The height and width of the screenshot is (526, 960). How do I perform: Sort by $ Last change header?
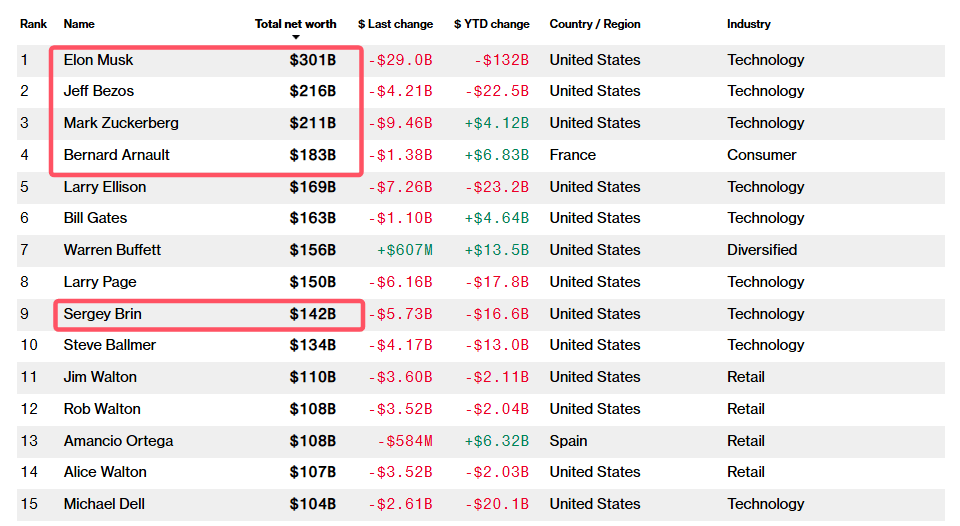pos(395,24)
